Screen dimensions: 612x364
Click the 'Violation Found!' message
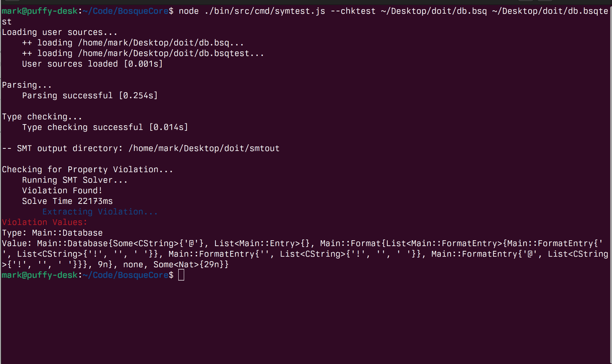[x=62, y=191]
